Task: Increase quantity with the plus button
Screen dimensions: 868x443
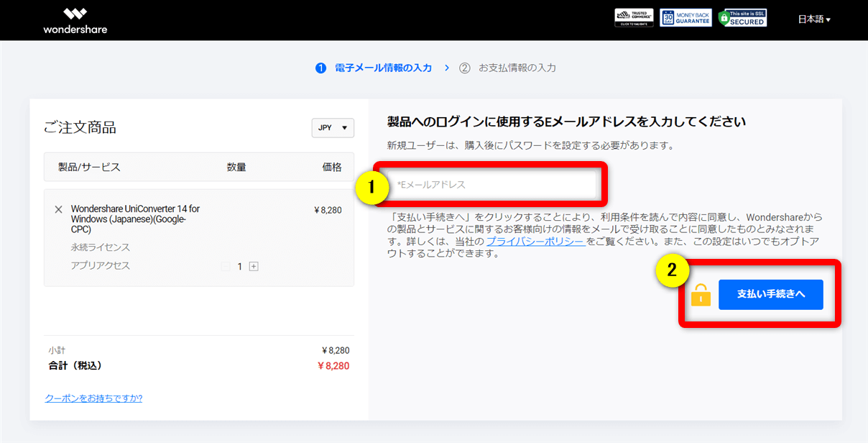Action: (254, 266)
